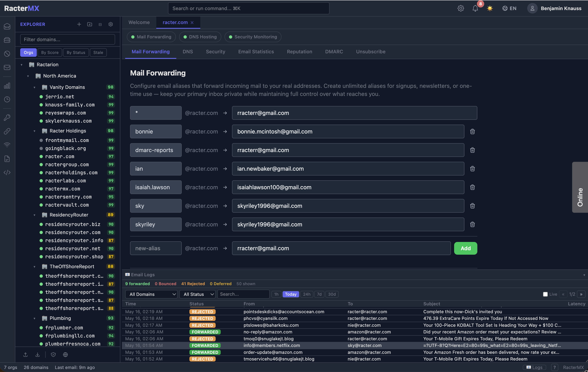Image resolution: width=588 pixels, height=372 pixels.
Task: Delete the bonnie alias trash icon
Action: tap(472, 131)
